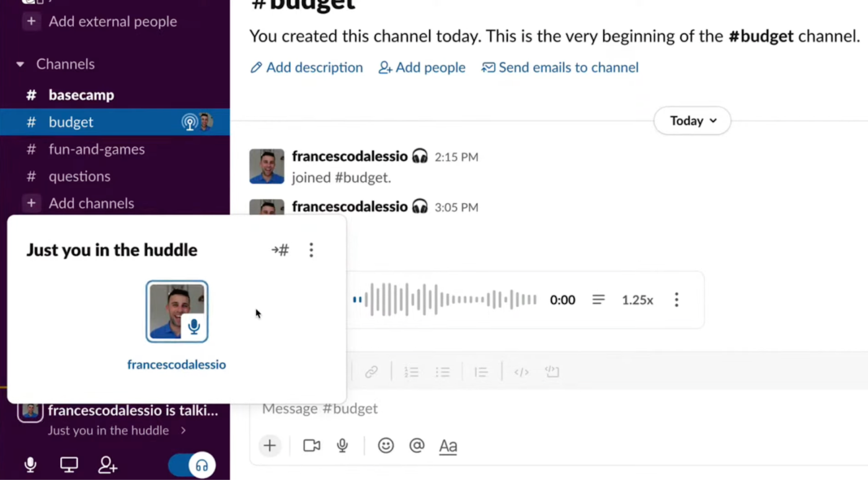Click microphone badge on huddle avatar

tap(194, 326)
